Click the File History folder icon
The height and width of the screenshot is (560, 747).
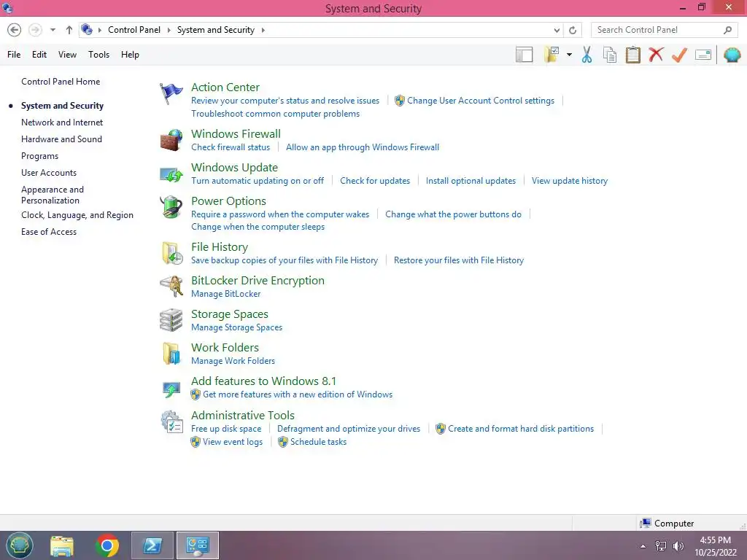[x=172, y=253]
